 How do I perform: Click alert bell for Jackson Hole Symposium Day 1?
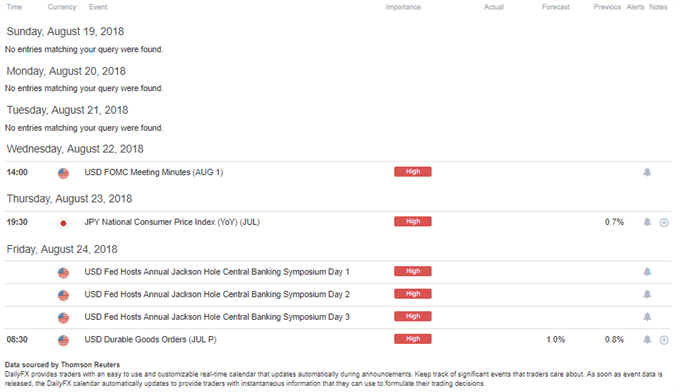647,272
